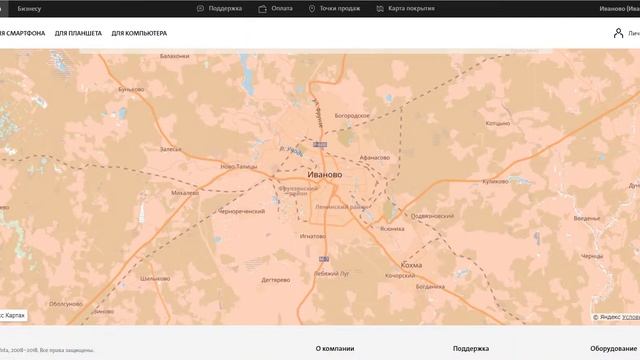Click the Оборудование footer heading

pyautogui.click(x=613, y=349)
